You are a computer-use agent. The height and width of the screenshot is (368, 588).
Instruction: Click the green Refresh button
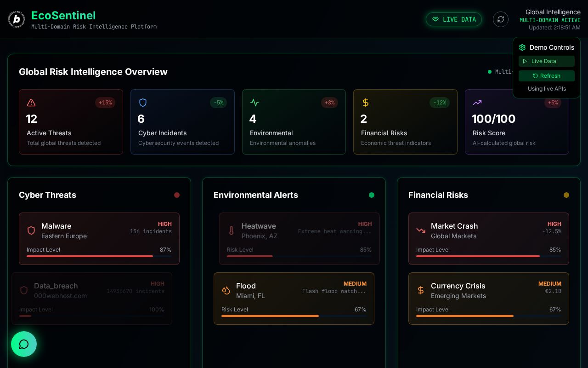coord(547,76)
